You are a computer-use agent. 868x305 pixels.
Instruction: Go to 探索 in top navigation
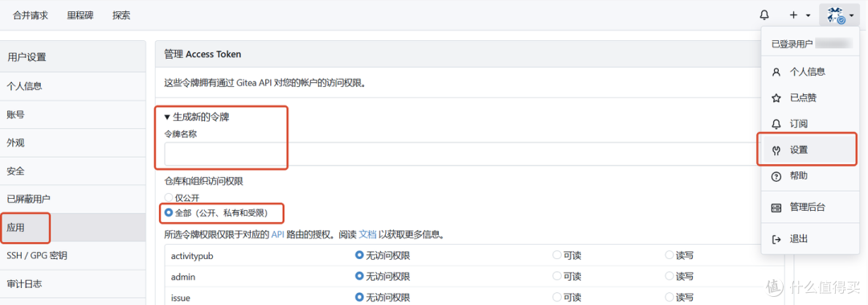(121, 15)
